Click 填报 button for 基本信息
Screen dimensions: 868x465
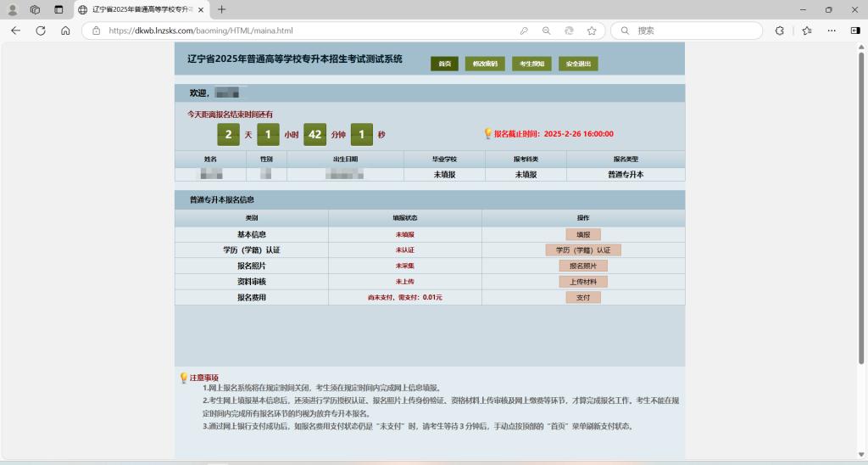tap(583, 234)
